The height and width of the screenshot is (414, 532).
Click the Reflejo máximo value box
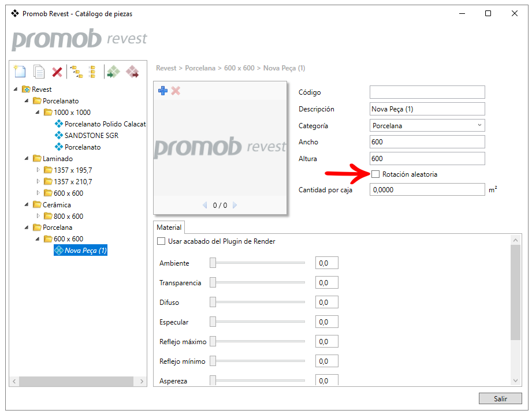tap(327, 342)
